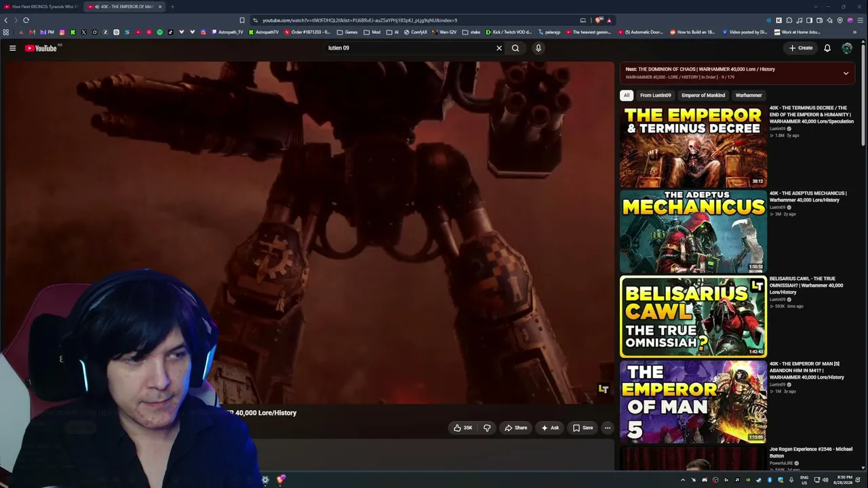868x488 pixels.
Task: Bookmark this page from the address bar
Action: 242,20
